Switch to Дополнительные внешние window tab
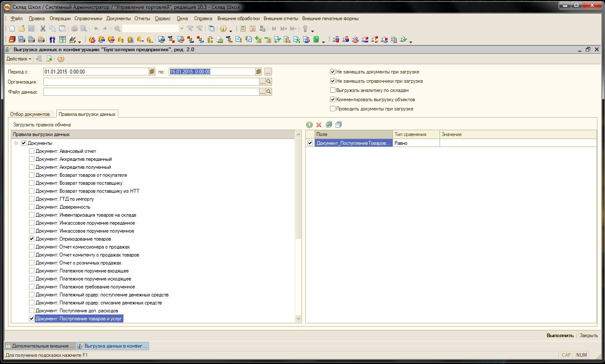This screenshot has width=605, height=364. pos(40,346)
